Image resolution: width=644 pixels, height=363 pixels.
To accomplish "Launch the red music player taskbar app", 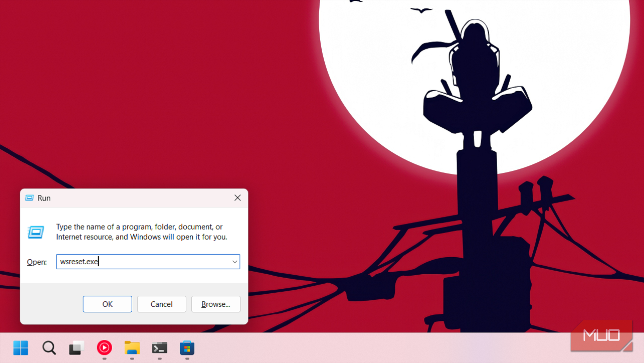I will 104,348.
